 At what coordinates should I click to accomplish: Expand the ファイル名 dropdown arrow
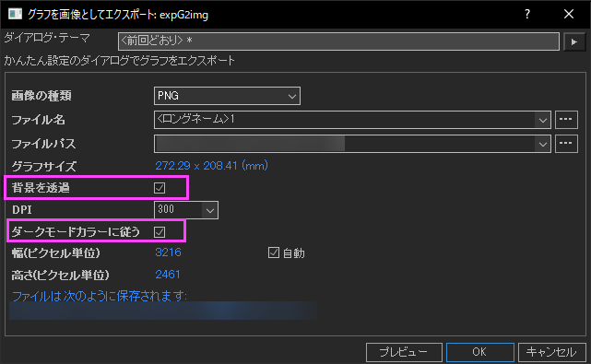click(543, 120)
